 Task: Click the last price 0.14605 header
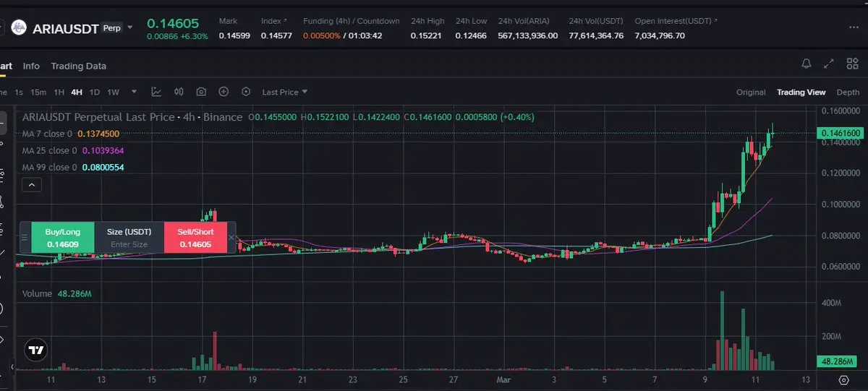(x=173, y=23)
